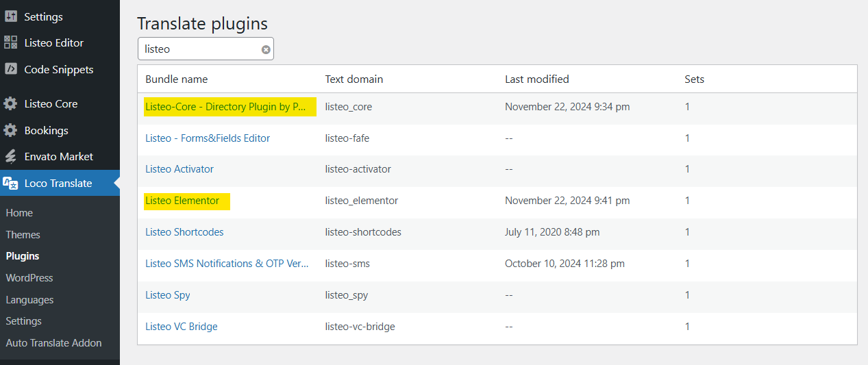Click the Listeo Core gear icon
This screenshot has height=365, width=868.
click(x=11, y=104)
